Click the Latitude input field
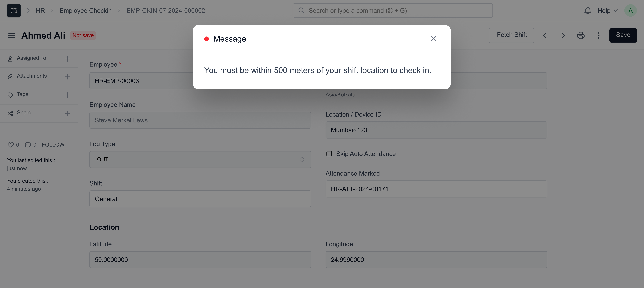 (200, 260)
